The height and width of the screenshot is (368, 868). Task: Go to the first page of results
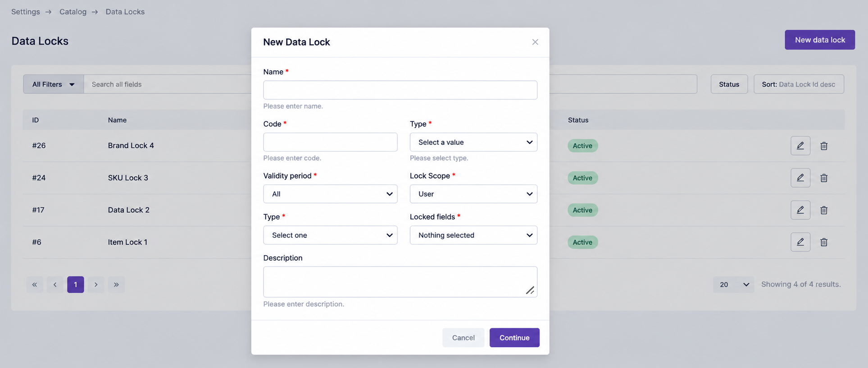(35, 285)
